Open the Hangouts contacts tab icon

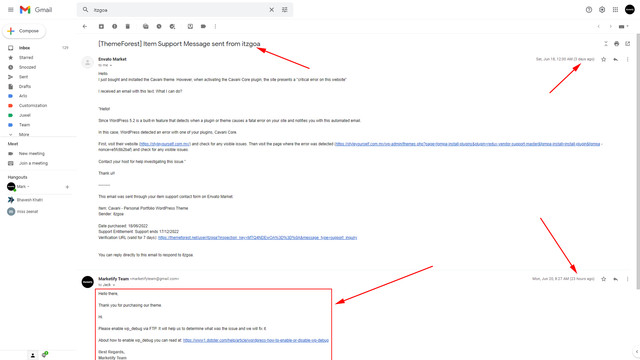[x=33, y=355]
